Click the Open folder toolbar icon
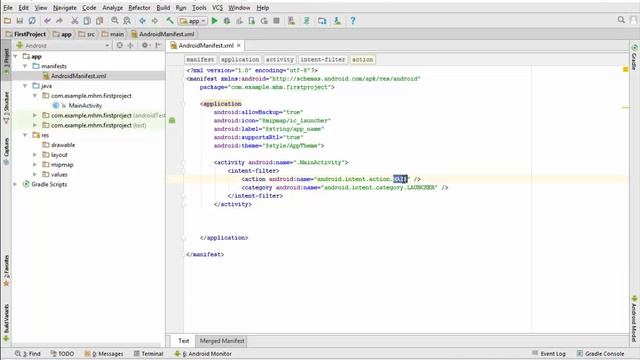Image resolution: width=640 pixels, height=360 pixels. pyautogui.click(x=7, y=20)
